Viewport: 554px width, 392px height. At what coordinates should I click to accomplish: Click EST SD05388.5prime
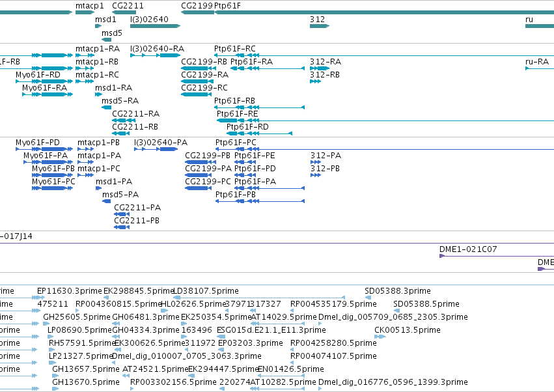click(426, 304)
